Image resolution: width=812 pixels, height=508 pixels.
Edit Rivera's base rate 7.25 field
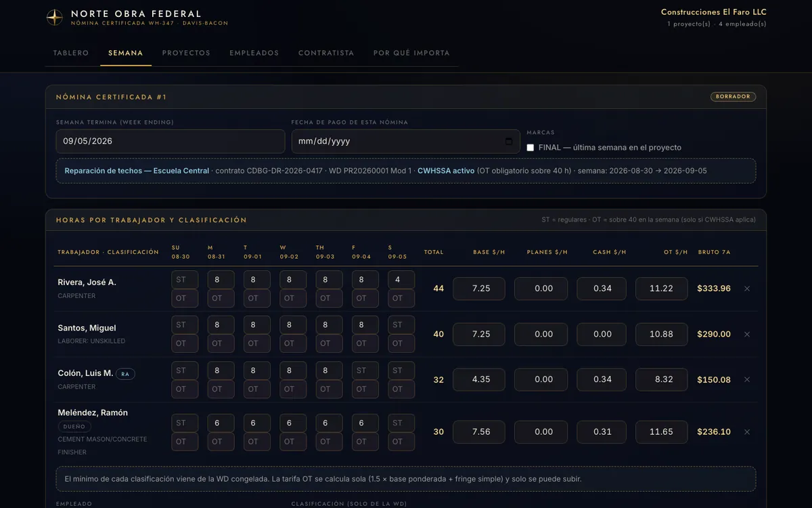tap(479, 289)
